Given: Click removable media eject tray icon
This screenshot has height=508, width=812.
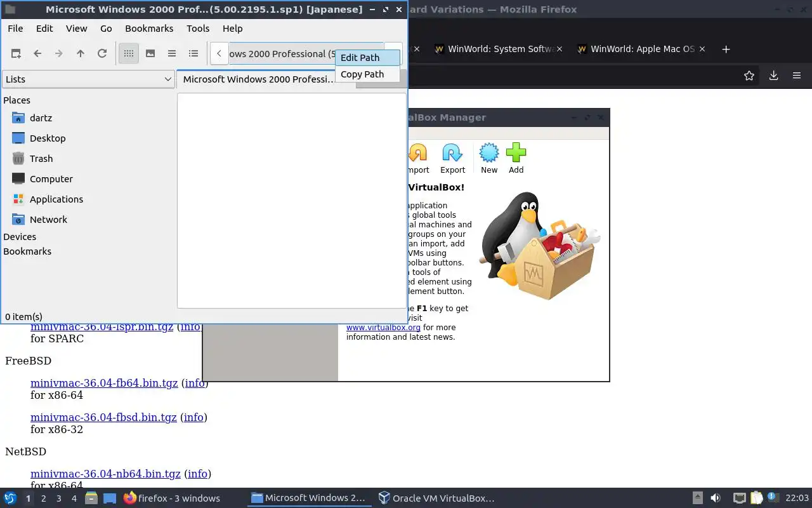Looking at the screenshot, I should pos(697,498).
